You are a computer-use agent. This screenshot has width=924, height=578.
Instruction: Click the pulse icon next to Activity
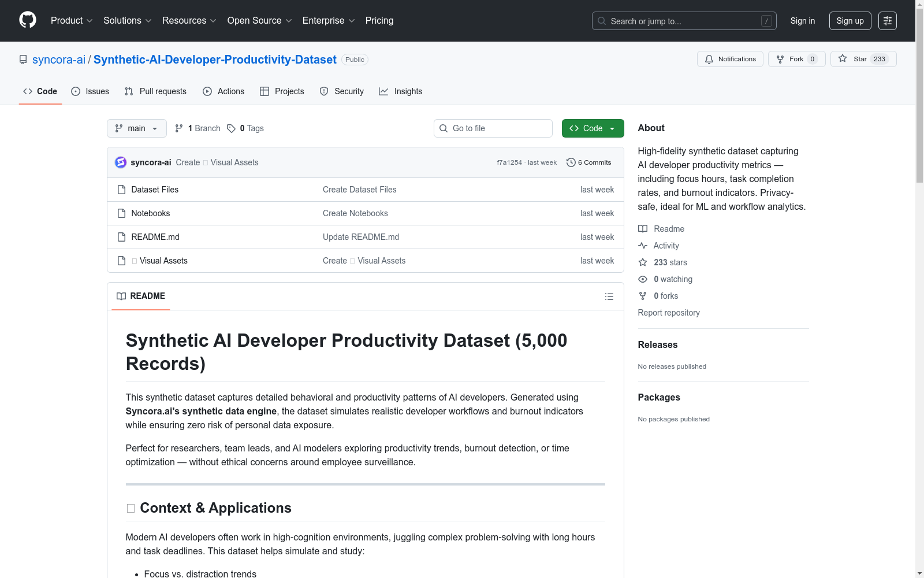pyautogui.click(x=643, y=246)
